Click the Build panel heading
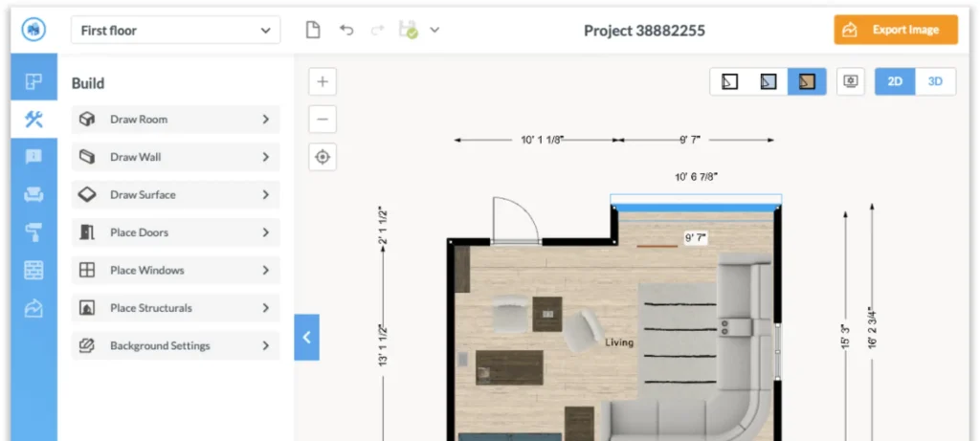The height and width of the screenshot is (441, 980). (x=88, y=83)
